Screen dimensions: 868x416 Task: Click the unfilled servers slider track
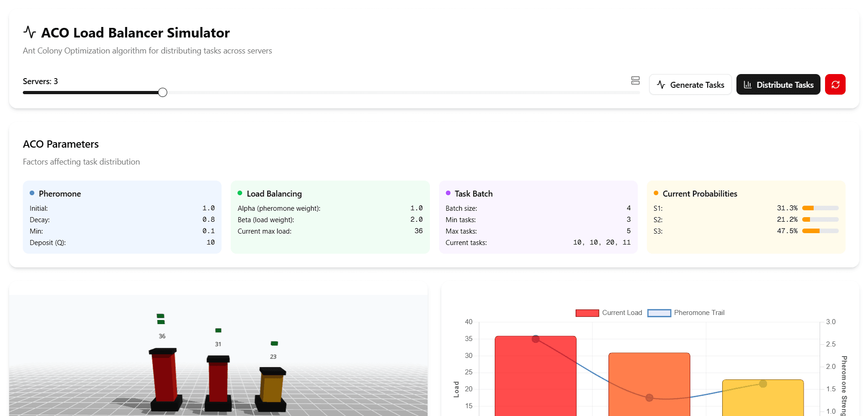pos(403,92)
